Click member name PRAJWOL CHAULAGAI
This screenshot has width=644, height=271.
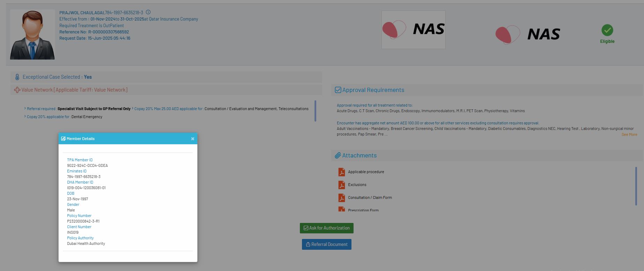pyautogui.click(x=82, y=13)
